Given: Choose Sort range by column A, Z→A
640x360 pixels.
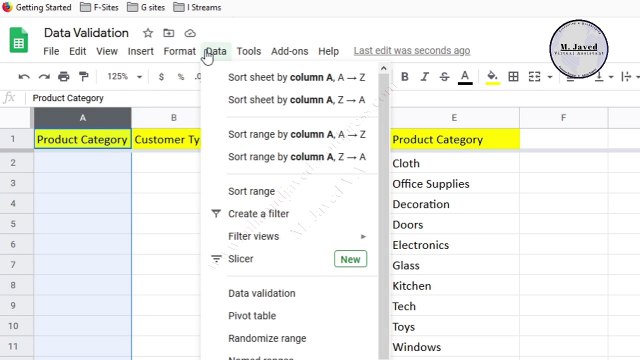Looking at the screenshot, I should 297,157.
